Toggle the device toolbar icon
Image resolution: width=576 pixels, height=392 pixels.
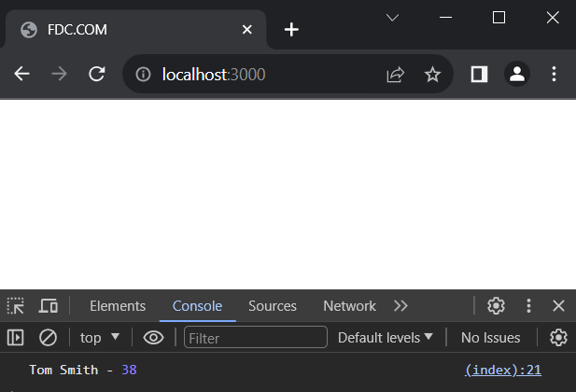49,305
